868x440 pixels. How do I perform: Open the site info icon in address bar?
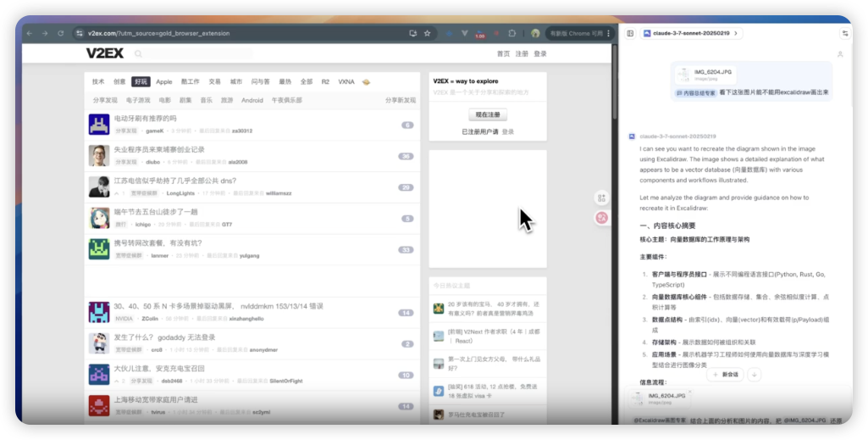(x=80, y=33)
